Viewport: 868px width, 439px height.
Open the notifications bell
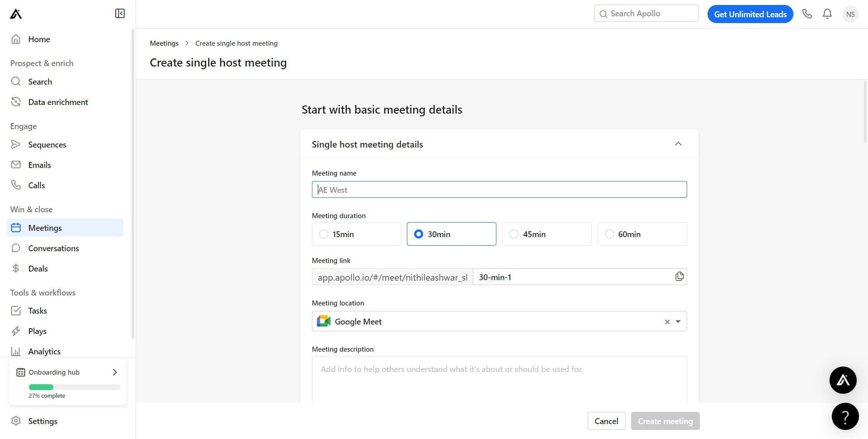pos(827,14)
